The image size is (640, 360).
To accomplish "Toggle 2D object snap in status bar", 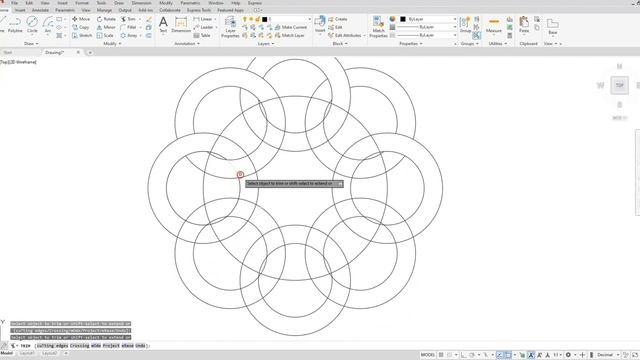I will tap(508, 355).
